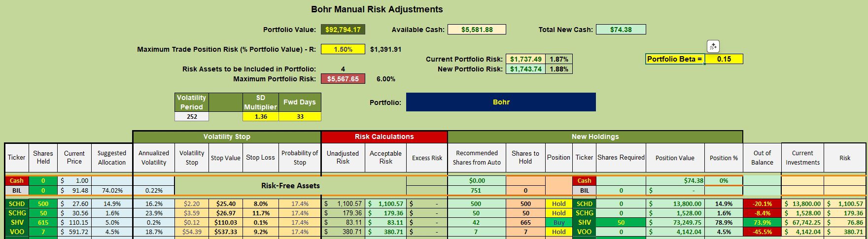Click the New Holdings section header
The height and width of the screenshot is (239, 868).
595,137
